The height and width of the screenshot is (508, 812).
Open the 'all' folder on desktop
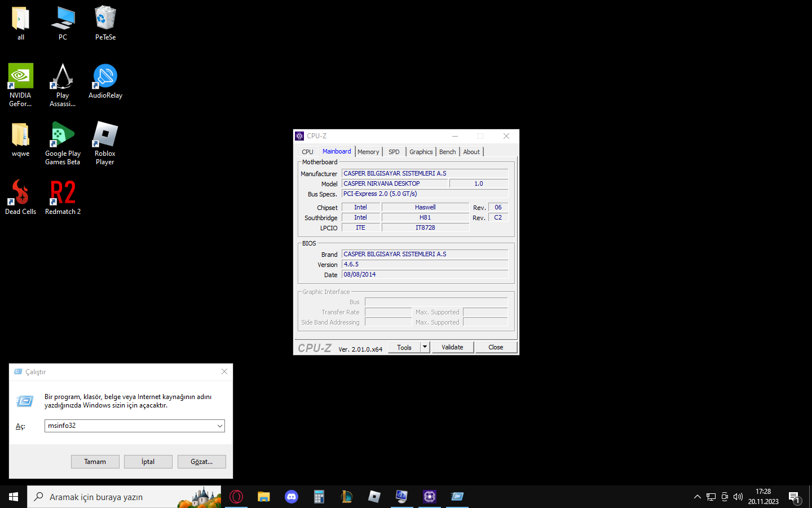[x=21, y=24]
